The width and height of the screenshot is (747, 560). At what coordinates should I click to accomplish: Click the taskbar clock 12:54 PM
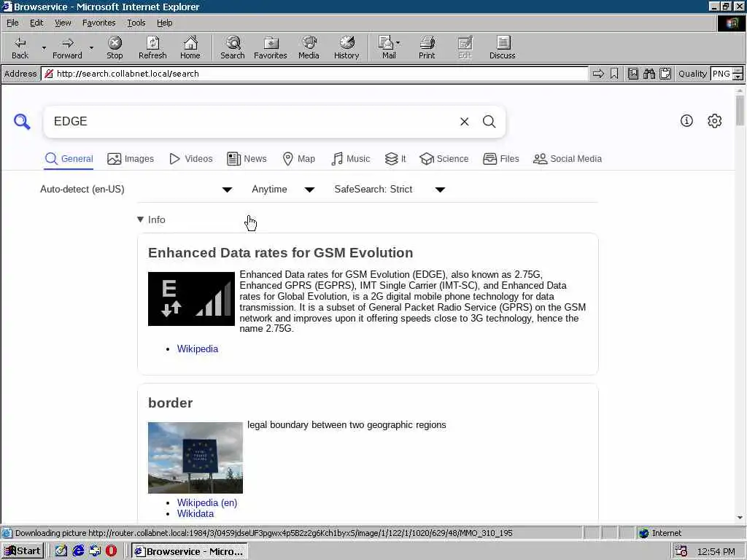pyautogui.click(x=716, y=551)
